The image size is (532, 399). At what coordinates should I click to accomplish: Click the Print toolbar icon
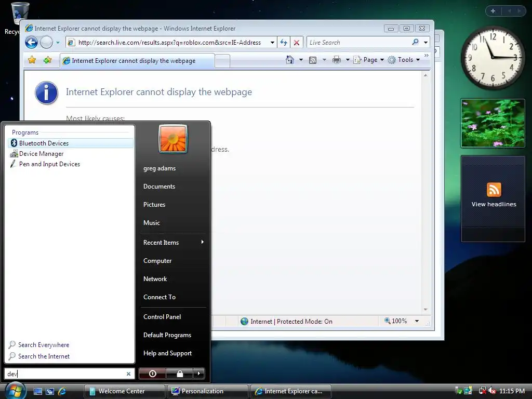(x=337, y=60)
